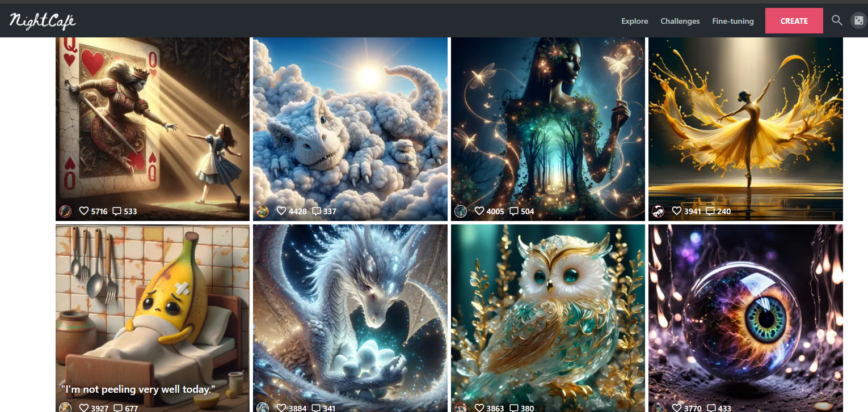
Task: Open the Fine-tuning page
Action: (733, 21)
